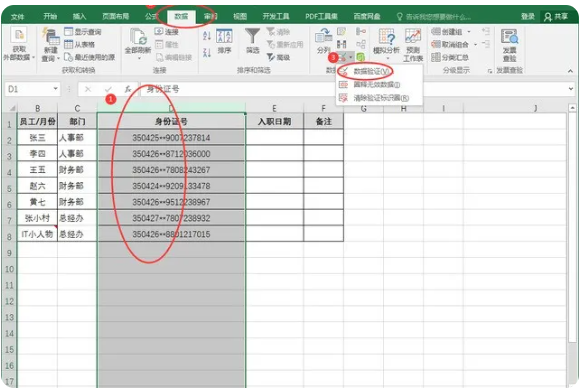Click 高级 advanced filter
This screenshot has width=582, height=392.
coord(278,57)
